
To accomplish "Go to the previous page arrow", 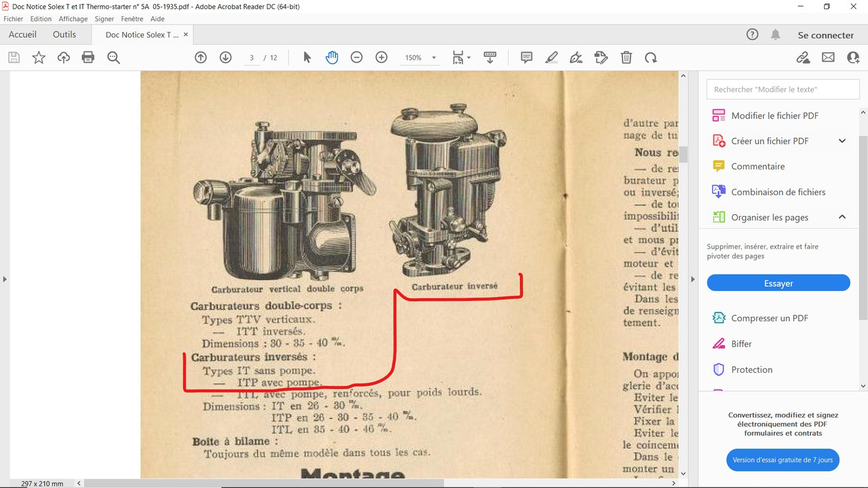I will pyautogui.click(x=201, y=58).
